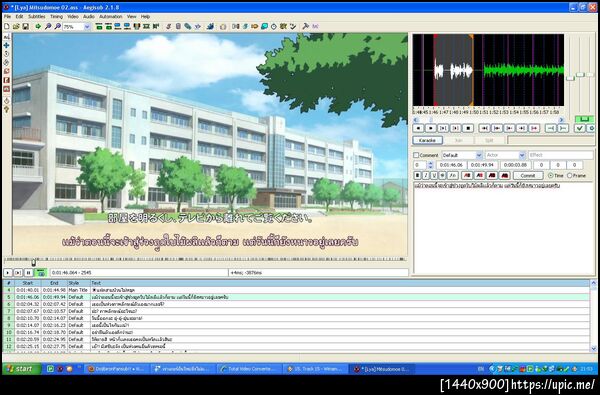This screenshot has width=600, height=395.
Task: Click the Open subtitles folder icon
Action: pyautogui.click(x=16, y=26)
